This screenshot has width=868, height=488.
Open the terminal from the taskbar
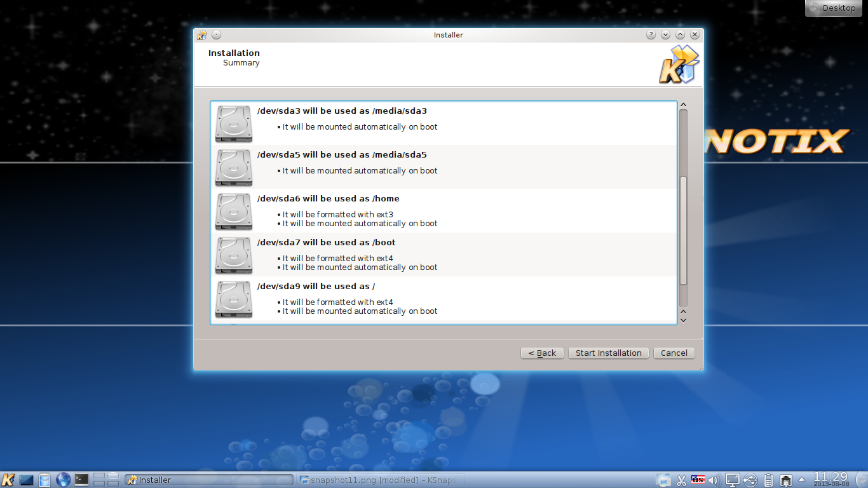81,480
